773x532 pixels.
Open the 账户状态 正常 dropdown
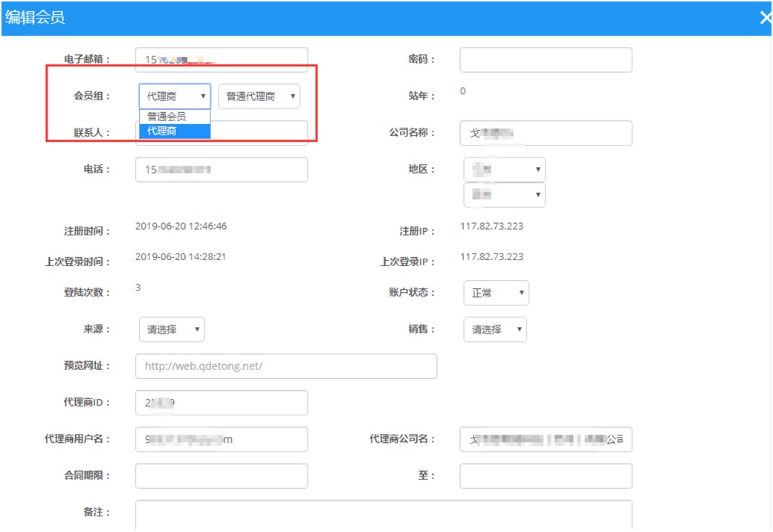pos(496,293)
